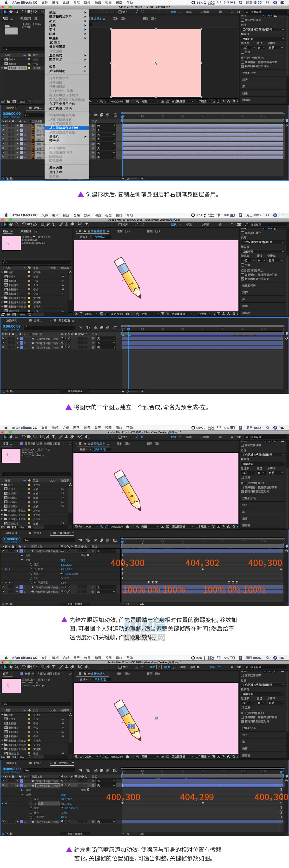Screen dimensions: 289x868
Task: Open the Apple menu in the 18:55 menu bar
Action: click(x=6, y=2)
